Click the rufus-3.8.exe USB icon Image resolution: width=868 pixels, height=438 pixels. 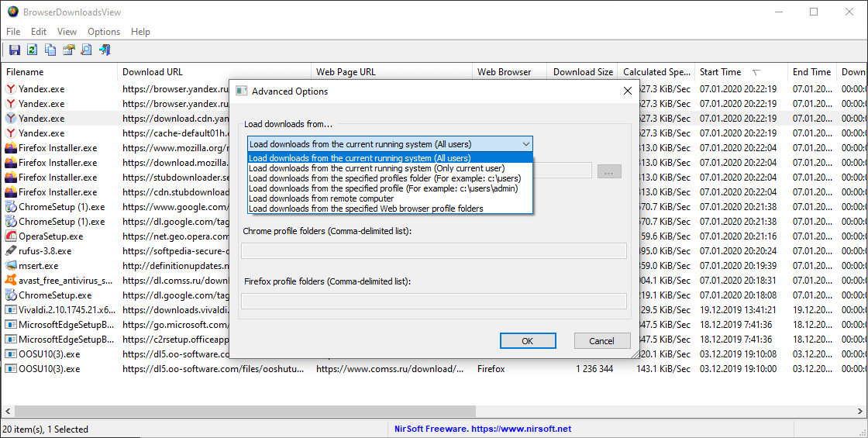tap(11, 251)
